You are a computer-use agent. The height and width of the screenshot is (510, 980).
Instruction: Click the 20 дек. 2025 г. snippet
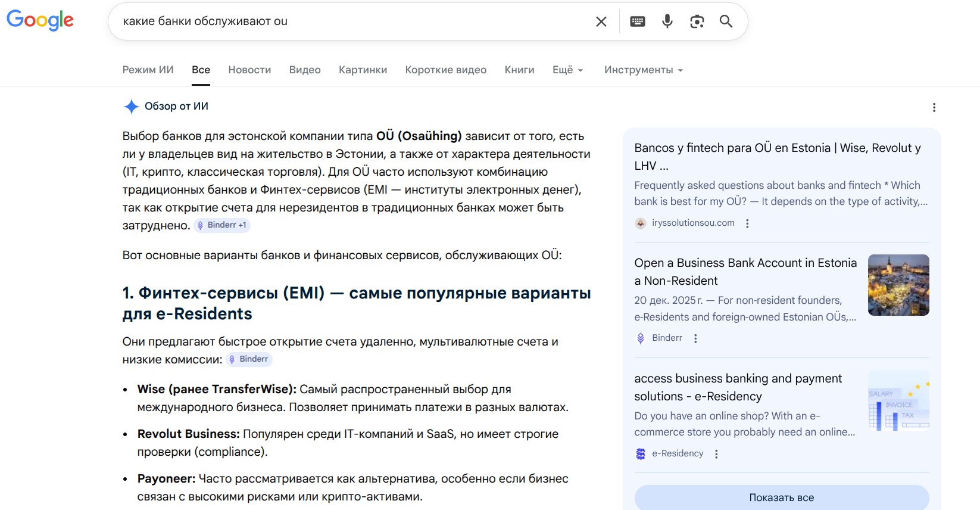point(745,309)
